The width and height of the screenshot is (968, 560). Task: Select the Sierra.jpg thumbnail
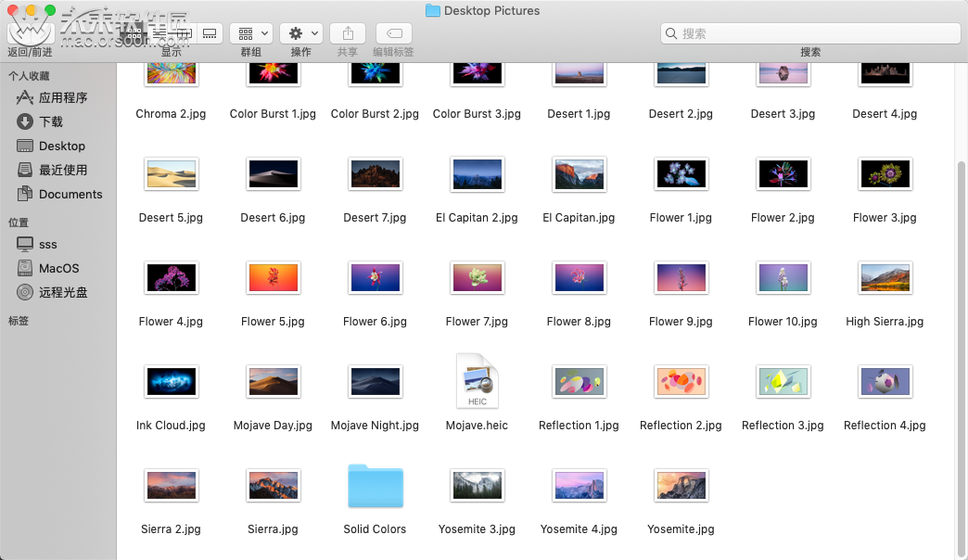(273, 485)
